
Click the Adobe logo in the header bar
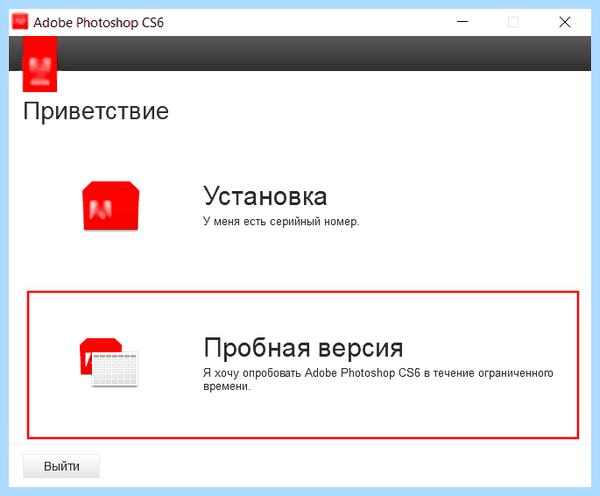coord(40,64)
